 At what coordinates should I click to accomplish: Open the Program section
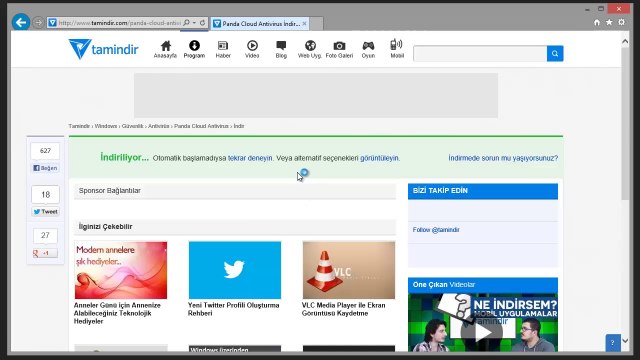(194, 49)
